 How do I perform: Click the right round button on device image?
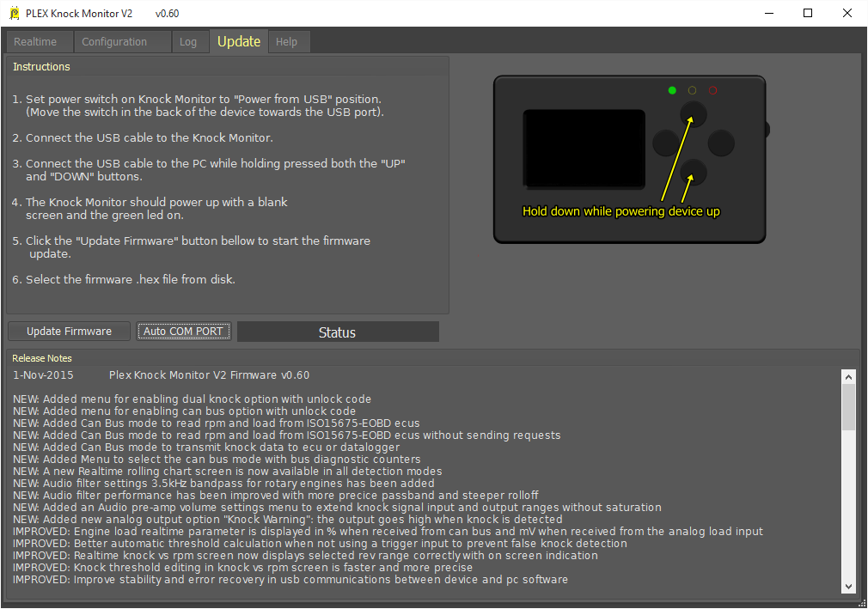pyautogui.click(x=721, y=143)
